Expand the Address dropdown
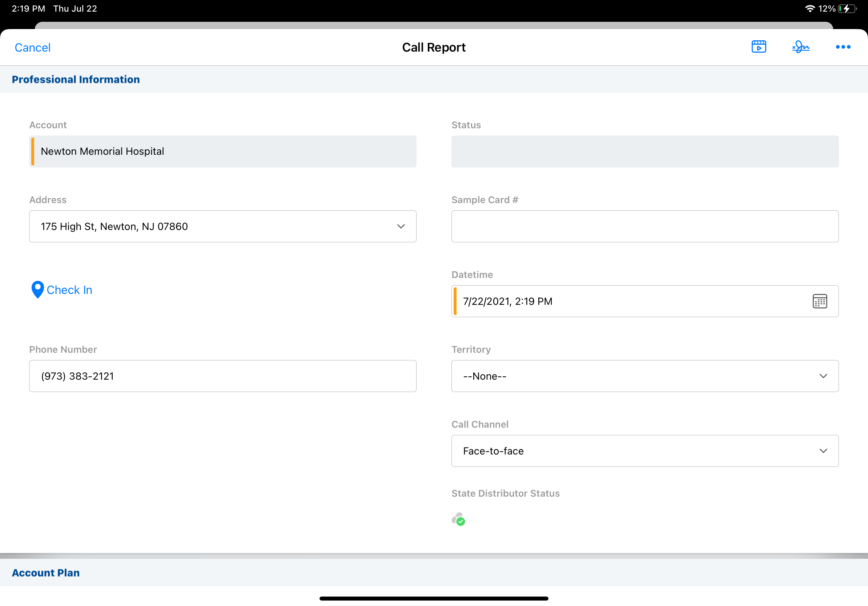This screenshot has width=868, height=606. (x=401, y=226)
